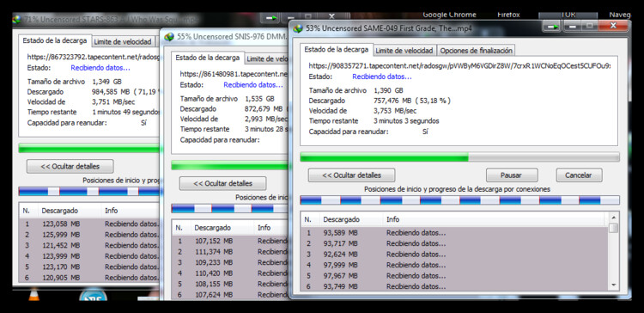Image resolution: width=644 pixels, height=313 pixels.
Task: Click the 757,476 MB ( 53,18 % ) value
Action: pos(412,101)
